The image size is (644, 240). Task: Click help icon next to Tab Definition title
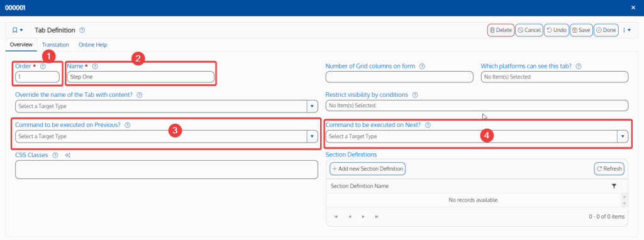point(82,30)
